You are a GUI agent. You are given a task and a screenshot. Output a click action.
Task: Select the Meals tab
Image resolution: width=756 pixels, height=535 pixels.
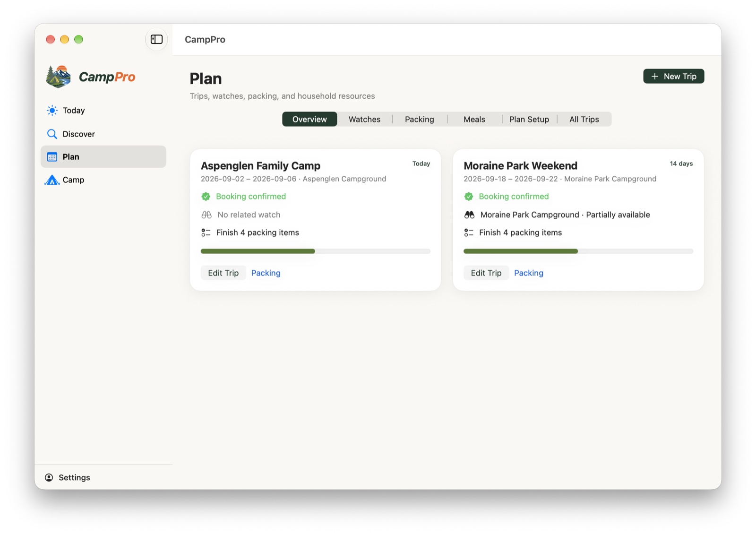(474, 119)
